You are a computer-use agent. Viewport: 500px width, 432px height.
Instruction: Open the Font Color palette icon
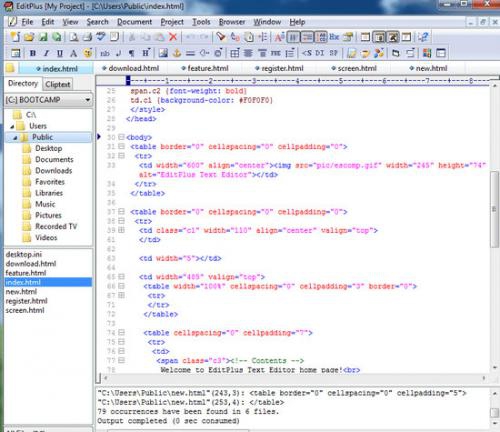[88, 53]
